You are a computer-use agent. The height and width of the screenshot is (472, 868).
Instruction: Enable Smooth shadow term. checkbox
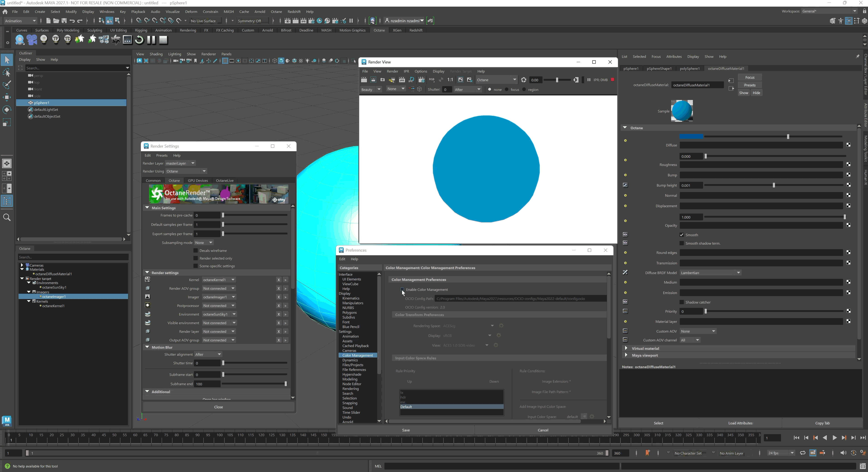tap(682, 243)
